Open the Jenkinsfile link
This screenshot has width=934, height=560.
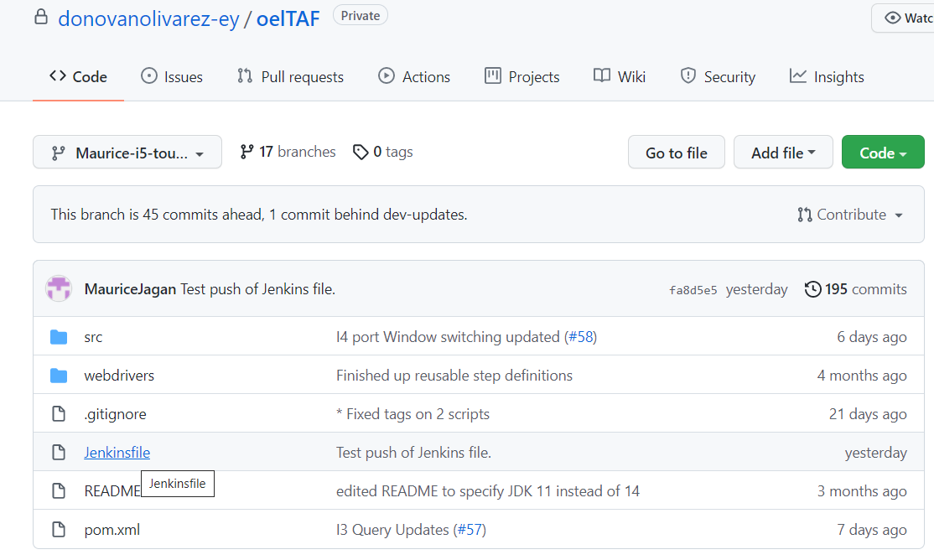(x=117, y=453)
